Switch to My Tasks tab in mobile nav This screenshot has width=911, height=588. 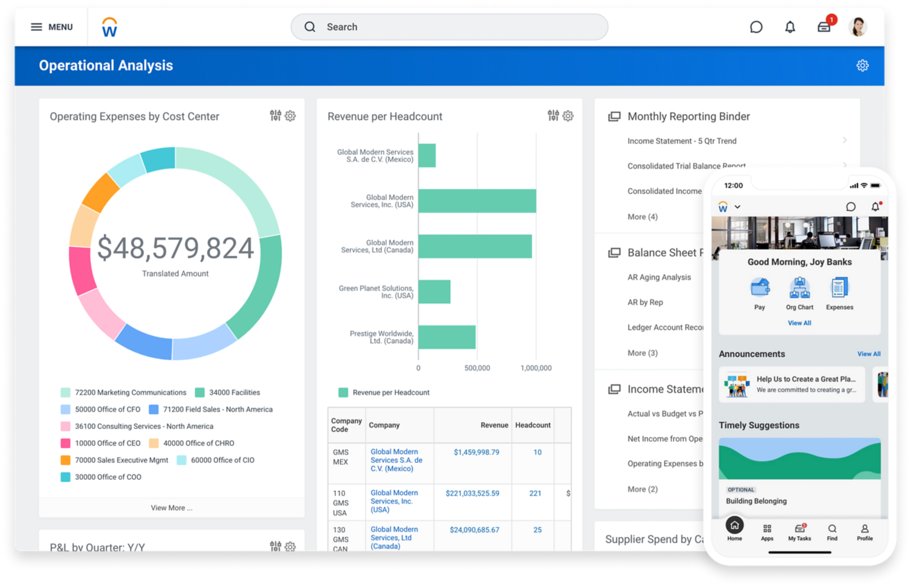pos(799,532)
